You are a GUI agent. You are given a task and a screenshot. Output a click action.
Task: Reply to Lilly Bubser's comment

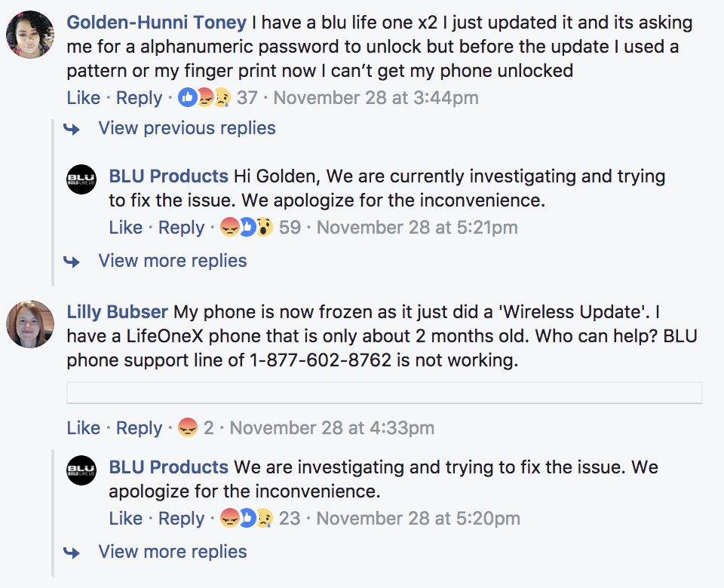pos(139,428)
